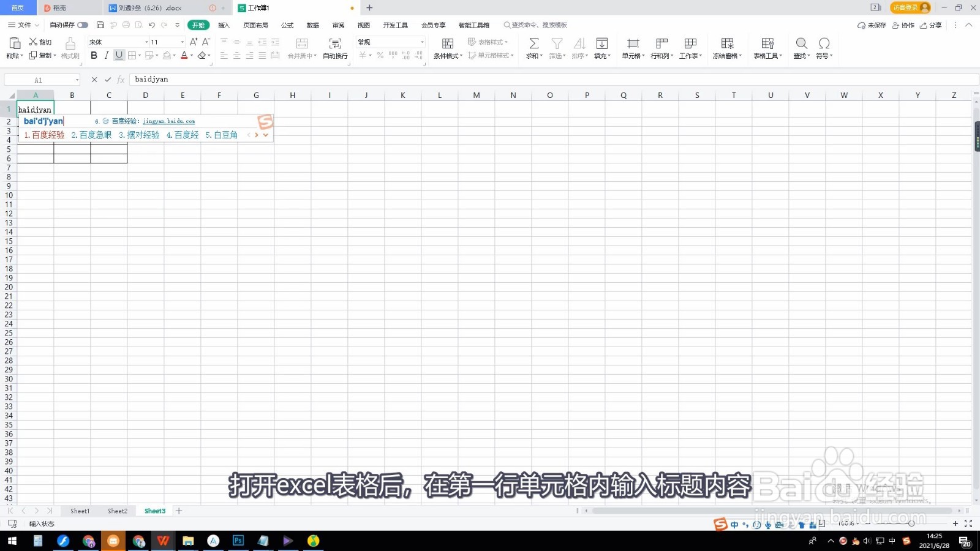Open the Review (审阅) ribbon tab

tap(338, 25)
